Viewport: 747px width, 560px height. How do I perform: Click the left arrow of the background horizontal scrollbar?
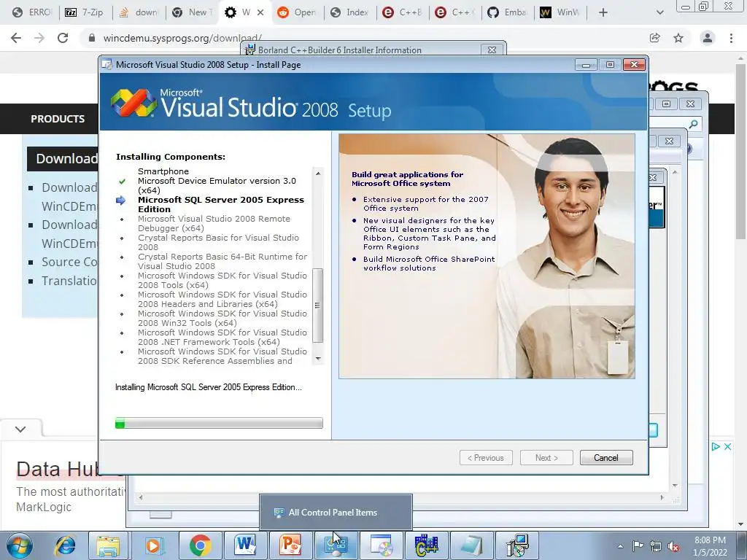click(x=141, y=497)
